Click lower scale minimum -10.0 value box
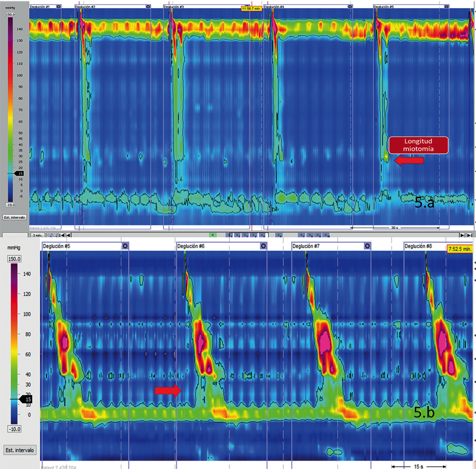The width and height of the screenshot is (476, 469). pos(14,429)
